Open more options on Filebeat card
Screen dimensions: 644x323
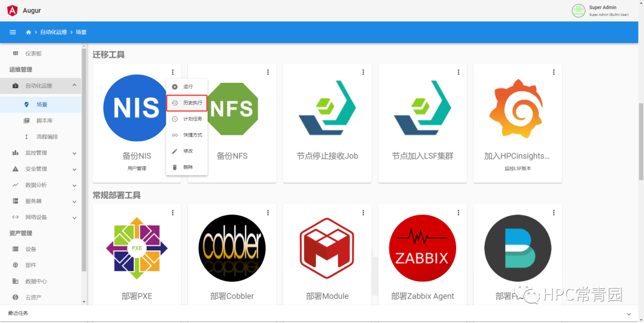(553, 213)
